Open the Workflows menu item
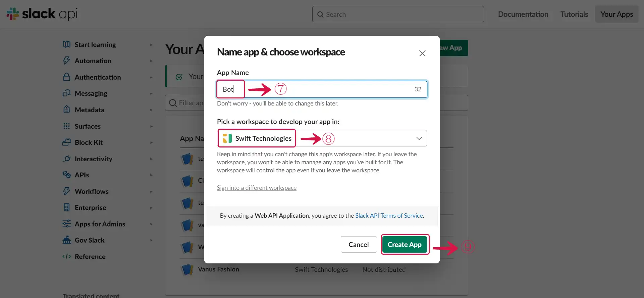The height and width of the screenshot is (298, 644). pos(92,191)
